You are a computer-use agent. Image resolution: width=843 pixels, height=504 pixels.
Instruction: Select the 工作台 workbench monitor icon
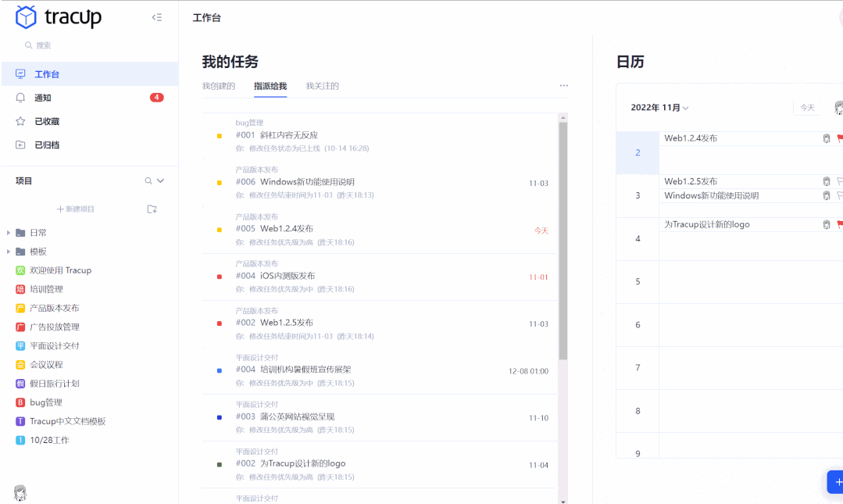tap(22, 73)
